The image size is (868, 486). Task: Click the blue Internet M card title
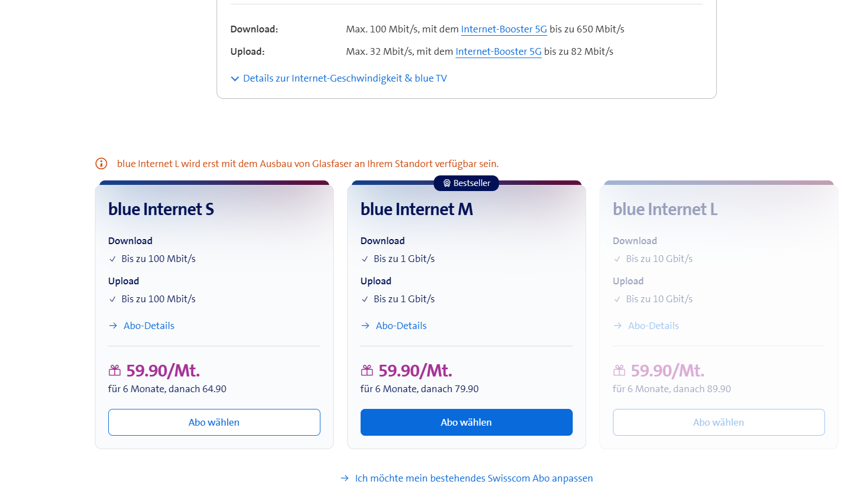point(416,209)
